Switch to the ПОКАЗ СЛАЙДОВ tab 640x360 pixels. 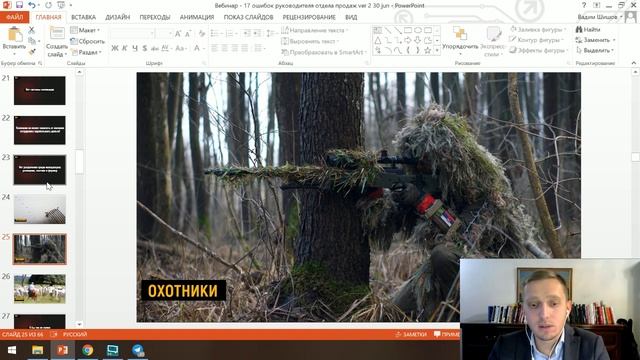click(248, 17)
